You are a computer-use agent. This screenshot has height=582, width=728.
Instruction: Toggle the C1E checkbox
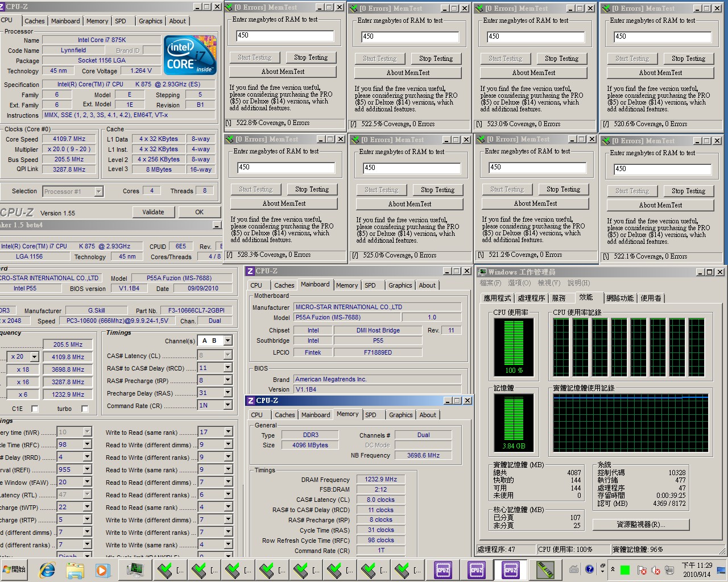pos(35,409)
